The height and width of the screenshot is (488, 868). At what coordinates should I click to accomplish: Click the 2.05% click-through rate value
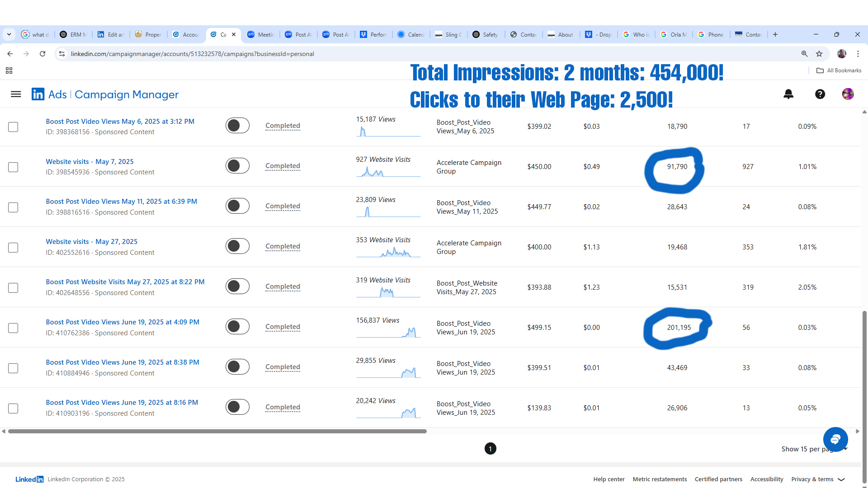coord(807,287)
